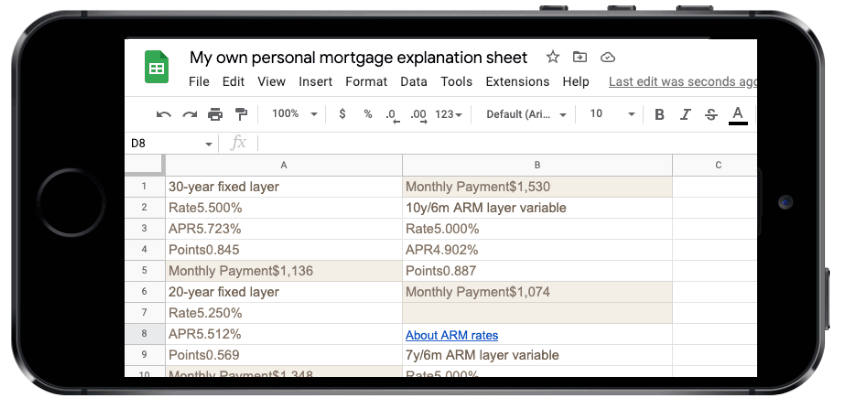Open the font size dropdown

(x=611, y=114)
